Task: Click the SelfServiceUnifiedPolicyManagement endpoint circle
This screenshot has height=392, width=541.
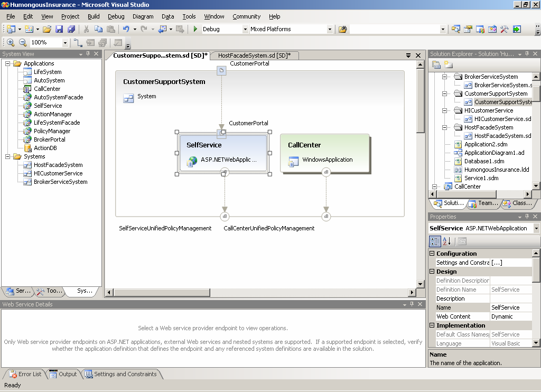Action: pyautogui.click(x=225, y=217)
